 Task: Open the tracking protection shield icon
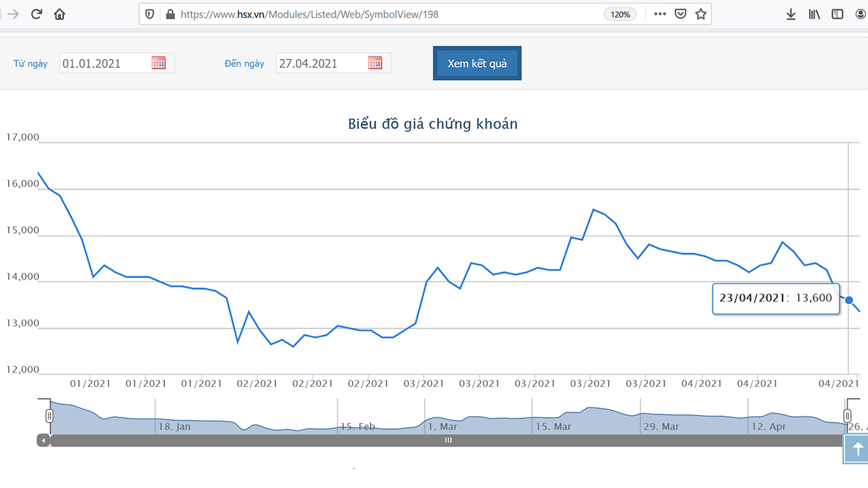pyautogui.click(x=150, y=14)
